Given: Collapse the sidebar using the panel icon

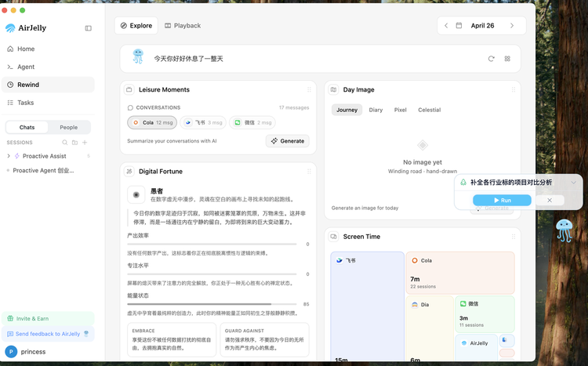Looking at the screenshot, I should [89, 28].
